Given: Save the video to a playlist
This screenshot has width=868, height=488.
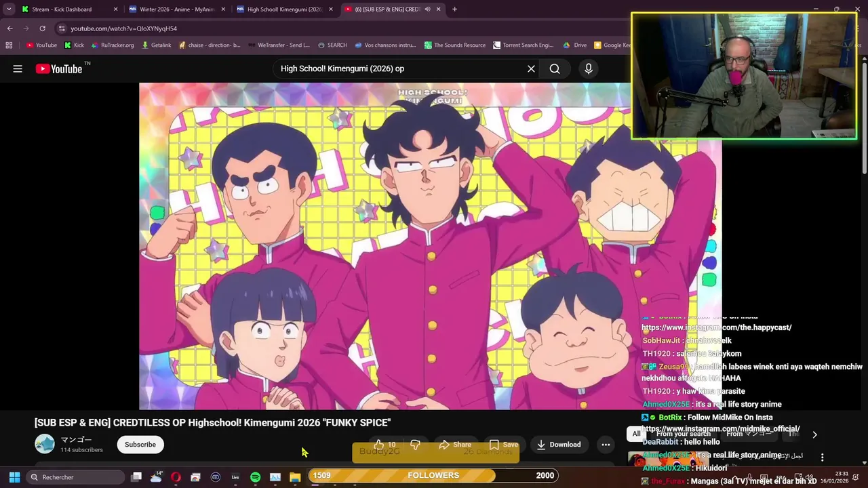Looking at the screenshot, I should click(x=504, y=445).
